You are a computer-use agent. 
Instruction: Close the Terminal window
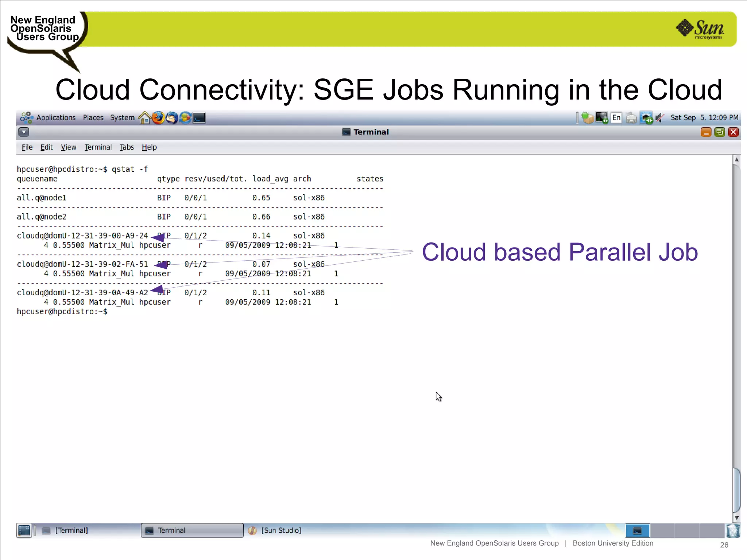[x=733, y=132]
